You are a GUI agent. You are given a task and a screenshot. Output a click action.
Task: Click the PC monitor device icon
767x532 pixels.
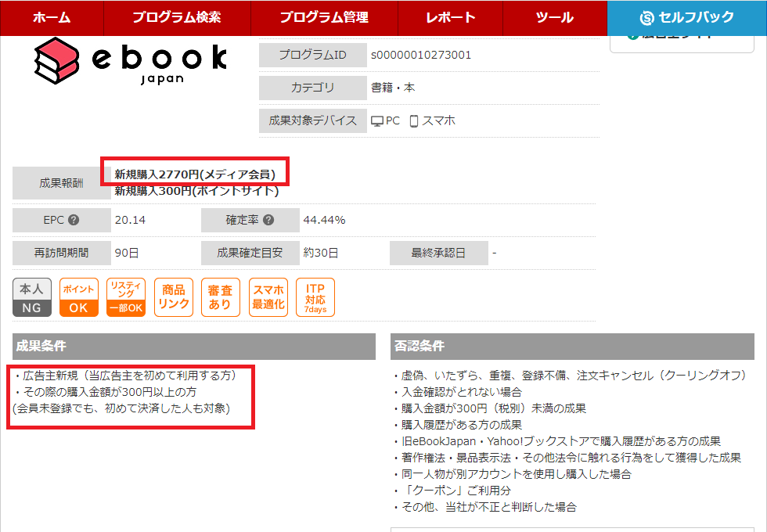(x=377, y=121)
